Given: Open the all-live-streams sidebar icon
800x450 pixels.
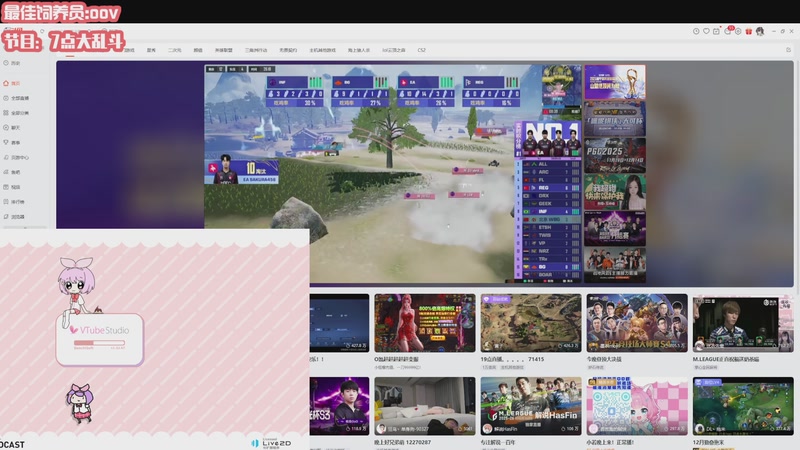Looking at the screenshot, I should (6, 98).
